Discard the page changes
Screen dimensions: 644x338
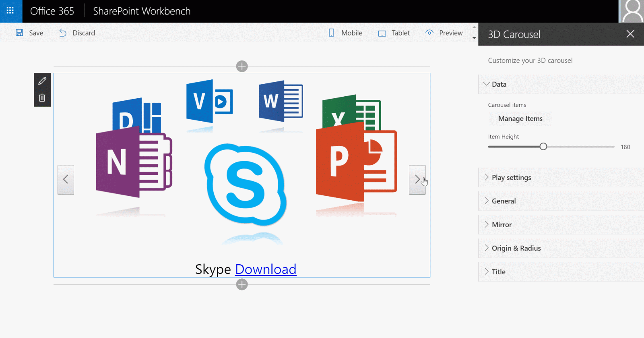click(77, 33)
